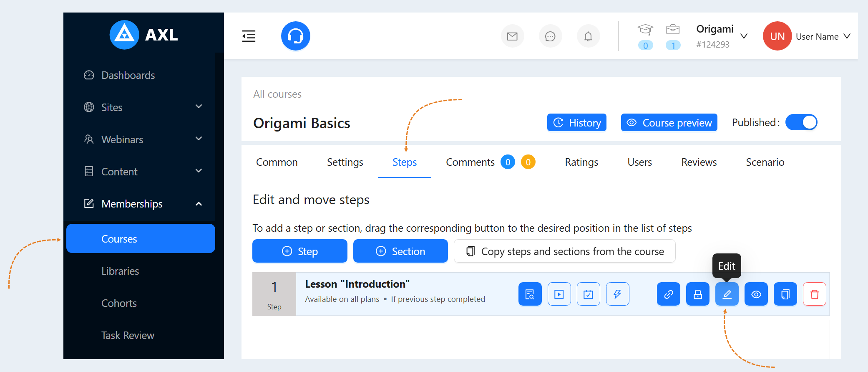Click the link chain icon on lesson
The height and width of the screenshot is (372, 868).
pyautogui.click(x=668, y=294)
